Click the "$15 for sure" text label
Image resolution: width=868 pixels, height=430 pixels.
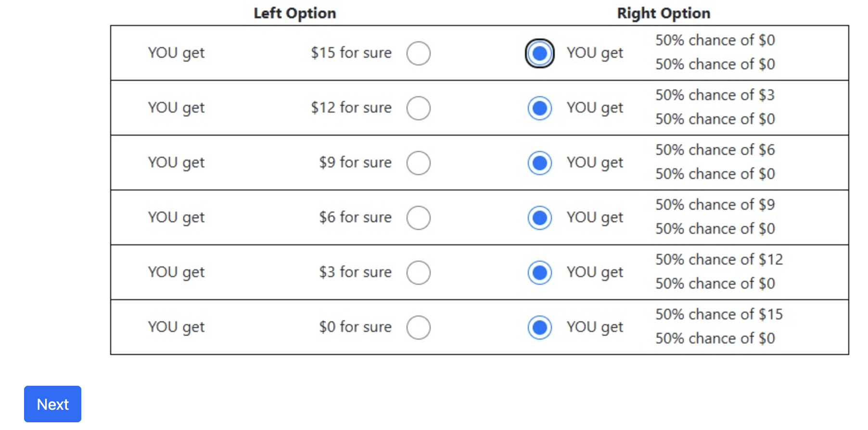click(351, 52)
